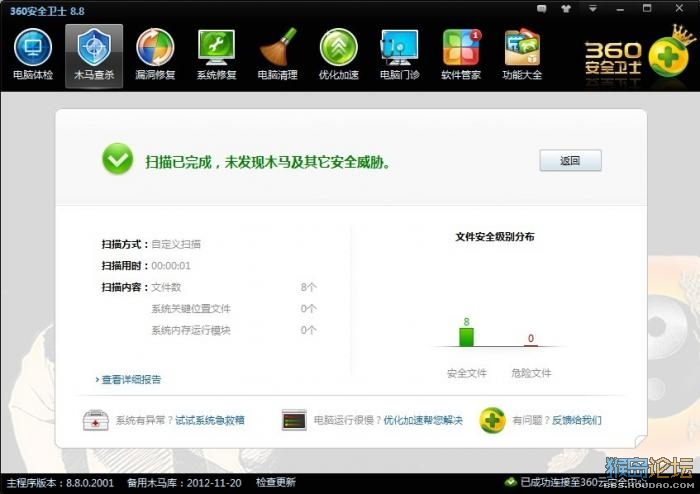Click the 优化加速帮您解决 link
700x494 pixels.
tap(423, 420)
